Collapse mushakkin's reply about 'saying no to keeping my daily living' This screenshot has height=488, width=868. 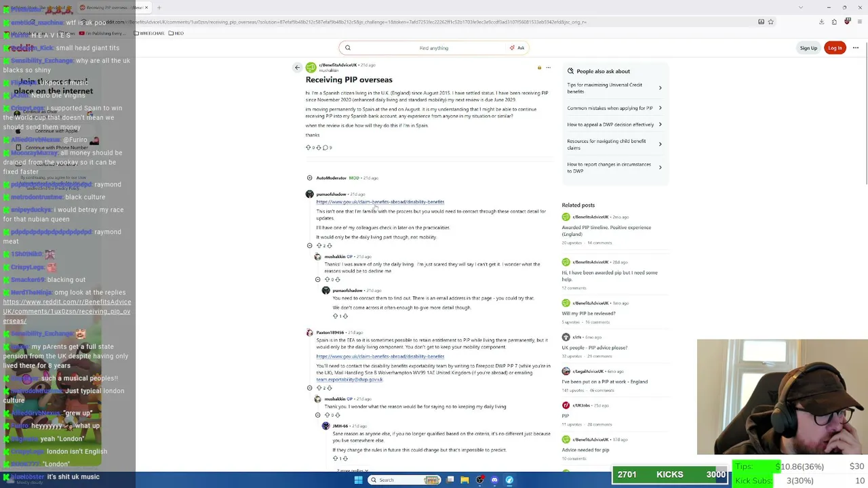(318, 415)
